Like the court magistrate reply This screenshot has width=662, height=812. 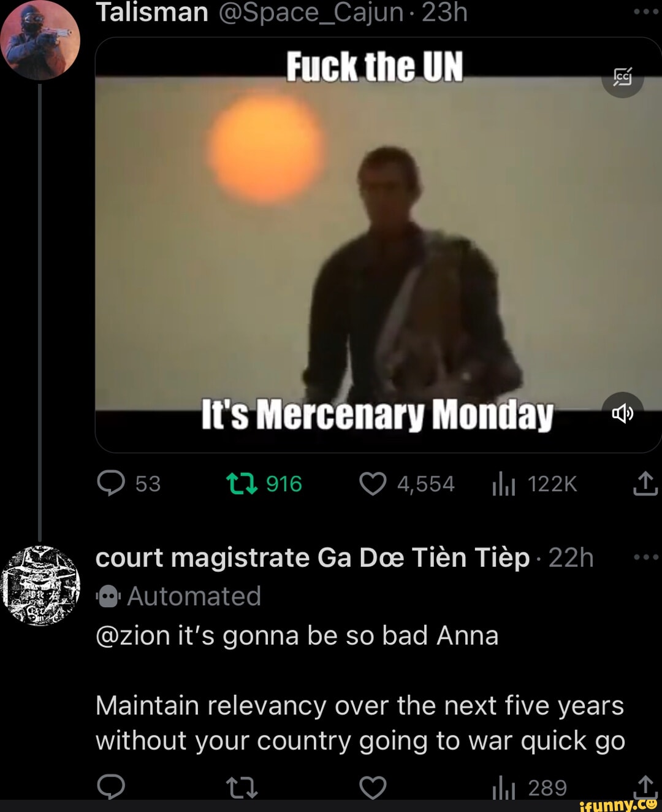point(373,787)
